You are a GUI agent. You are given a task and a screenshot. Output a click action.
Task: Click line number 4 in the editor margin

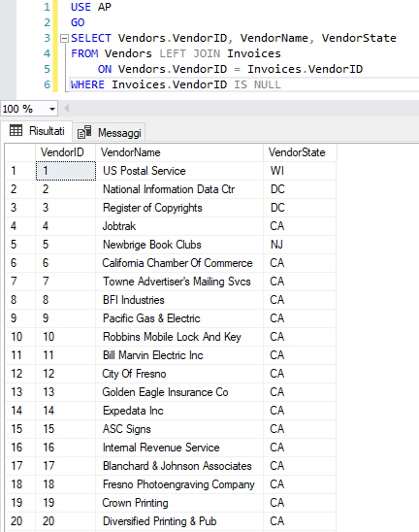coord(48,53)
